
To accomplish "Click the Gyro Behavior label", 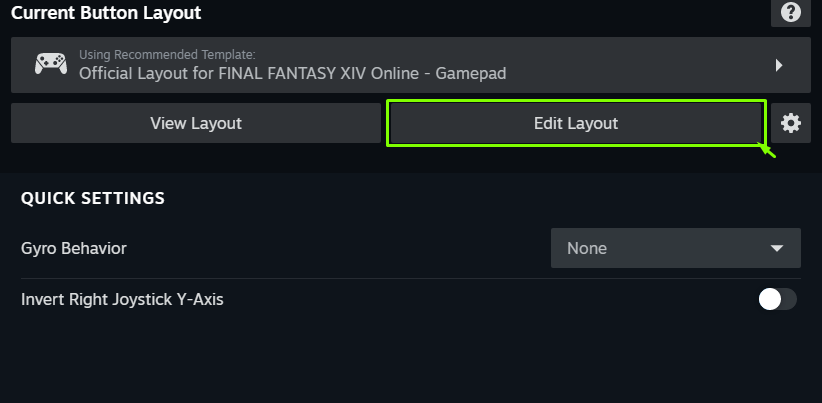I will [74, 248].
